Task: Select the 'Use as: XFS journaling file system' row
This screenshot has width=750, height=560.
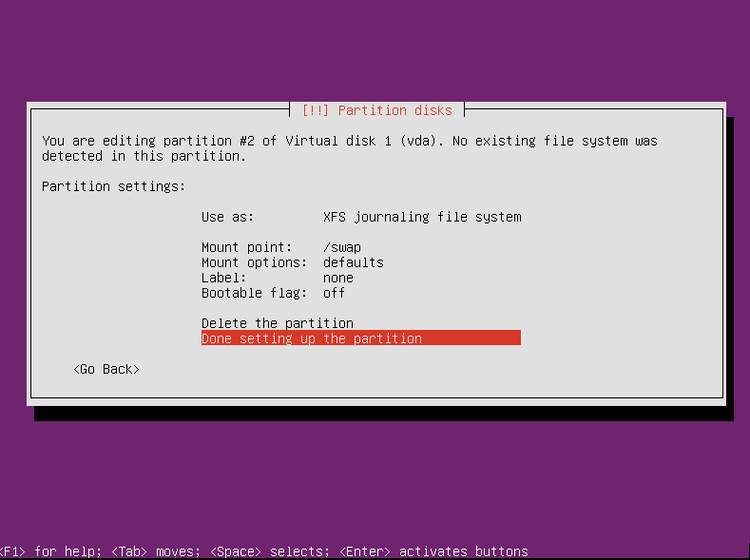Action: click(x=361, y=217)
